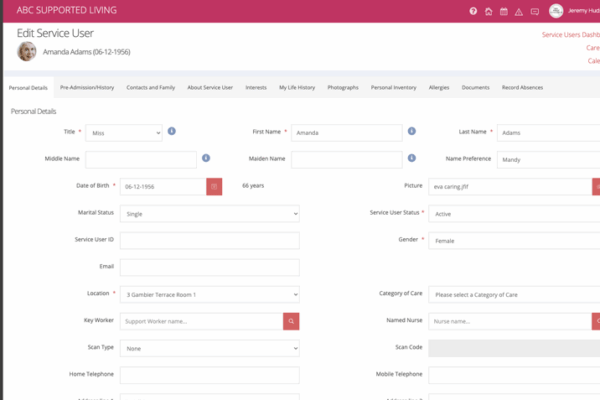Click the info icon beside Title

click(172, 131)
